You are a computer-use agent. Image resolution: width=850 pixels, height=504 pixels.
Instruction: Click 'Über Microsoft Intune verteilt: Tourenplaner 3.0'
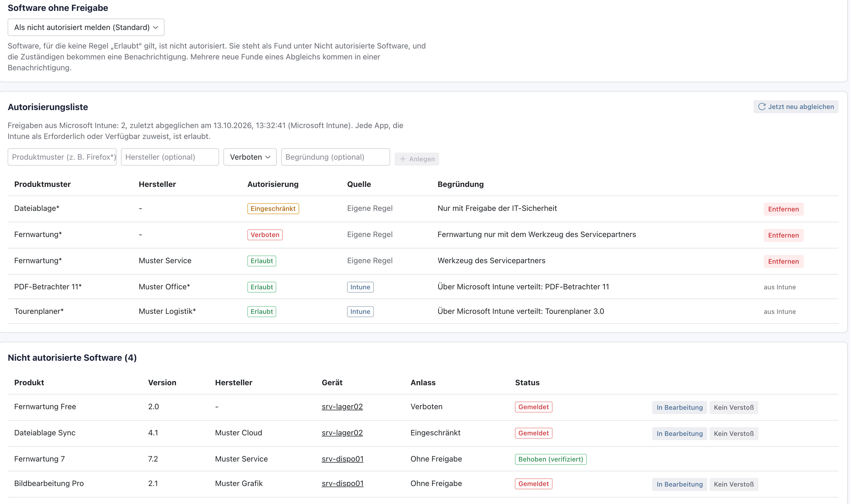coord(521,311)
